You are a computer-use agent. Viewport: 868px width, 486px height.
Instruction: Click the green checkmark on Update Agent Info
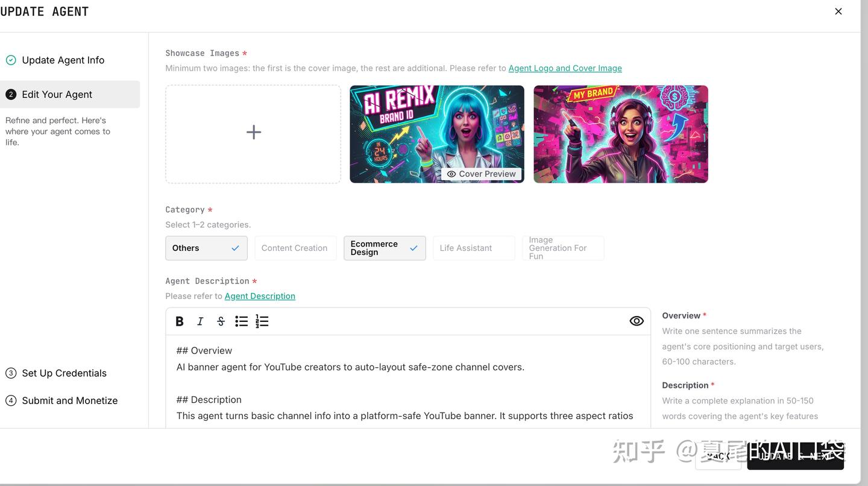pos(10,60)
